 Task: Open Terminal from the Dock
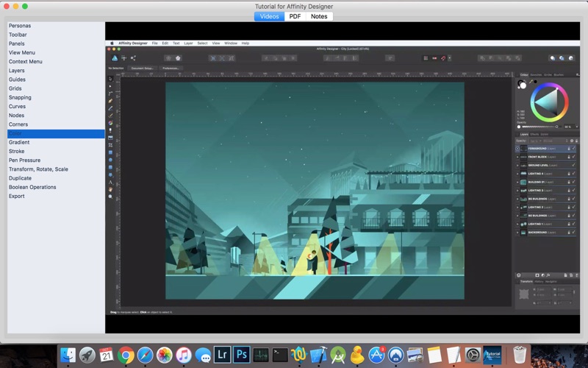coord(280,354)
